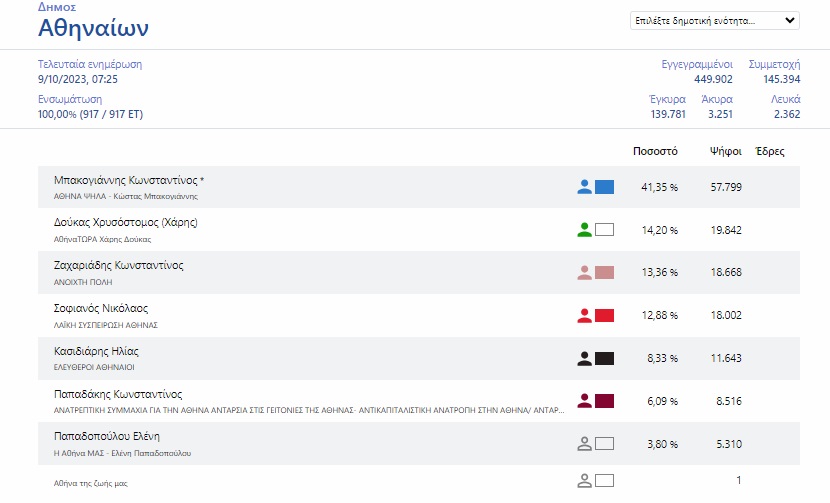Click the black swatch of ΕΛΕΥΘΕΡΟΙ ΑΘΗΝΑΙΟΙ
The height and width of the screenshot is (503, 830).
click(604, 358)
